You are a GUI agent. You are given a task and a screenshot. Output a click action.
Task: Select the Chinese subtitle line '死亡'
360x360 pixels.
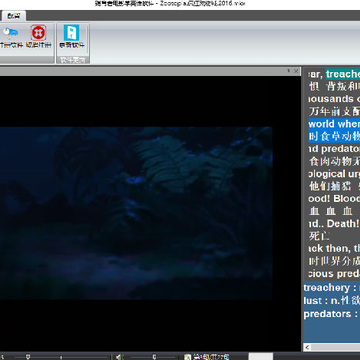(319, 236)
